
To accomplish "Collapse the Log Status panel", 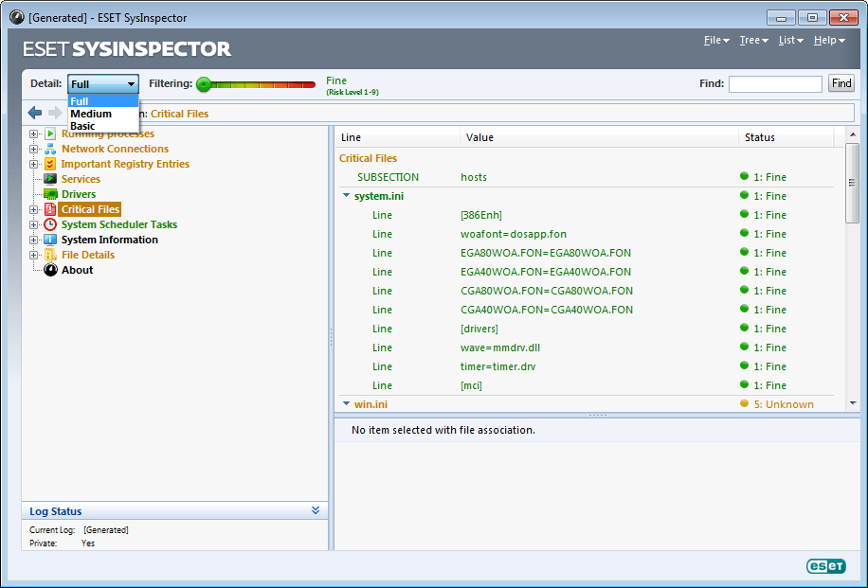I will pyautogui.click(x=316, y=510).
